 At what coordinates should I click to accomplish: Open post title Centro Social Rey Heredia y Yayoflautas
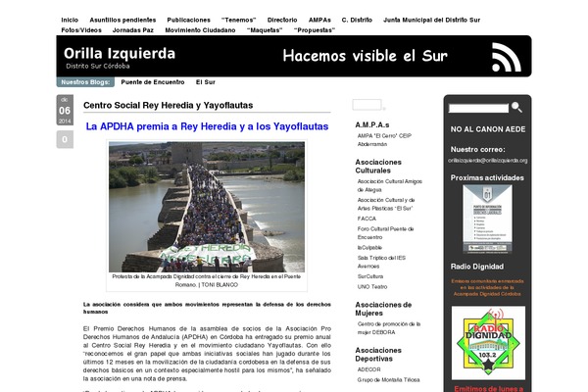pyautogui.click(x=168, y=106)
